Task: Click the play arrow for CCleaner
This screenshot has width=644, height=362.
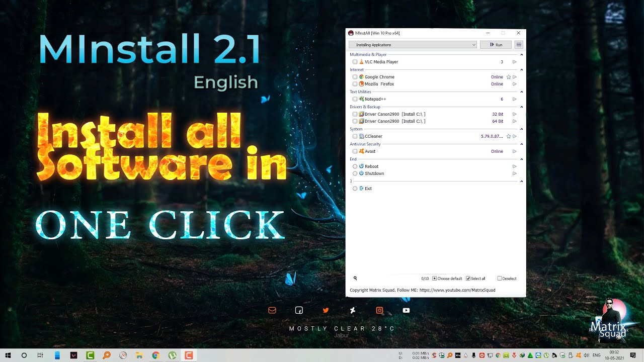Action: pyautogui.click(x=515, y=136)
